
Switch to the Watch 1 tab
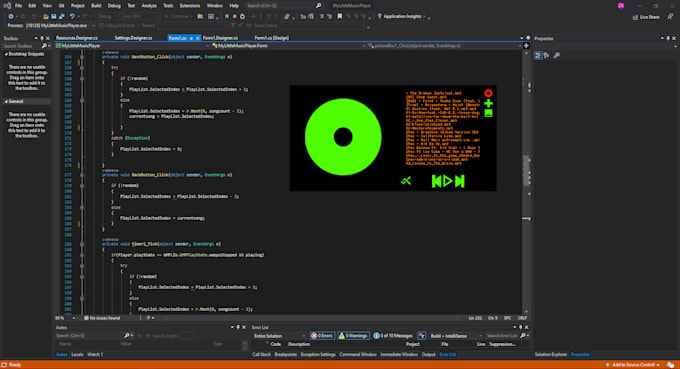pos(95,355)
